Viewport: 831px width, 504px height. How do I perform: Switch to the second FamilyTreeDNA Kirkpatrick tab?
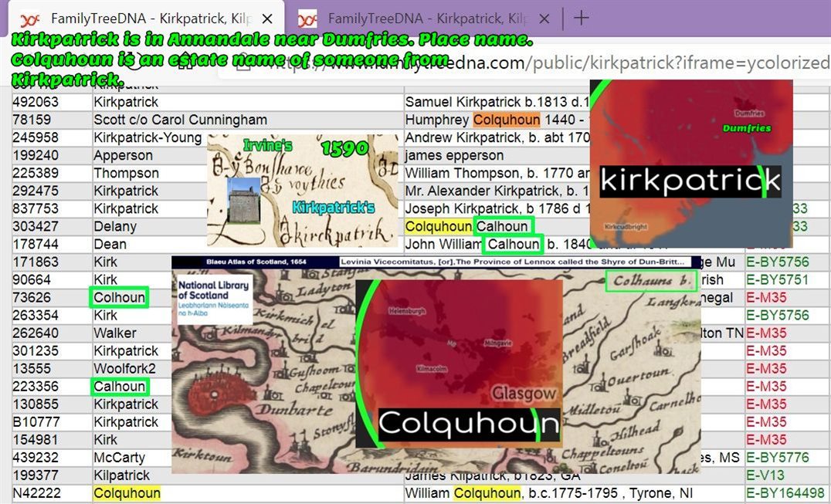point(424,19)
